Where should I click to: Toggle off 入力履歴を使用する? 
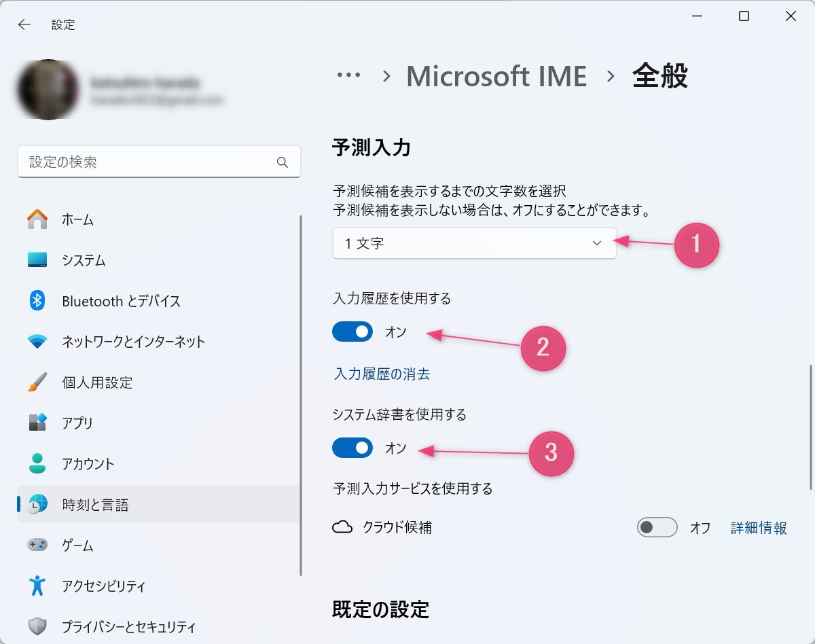point(352,332)
